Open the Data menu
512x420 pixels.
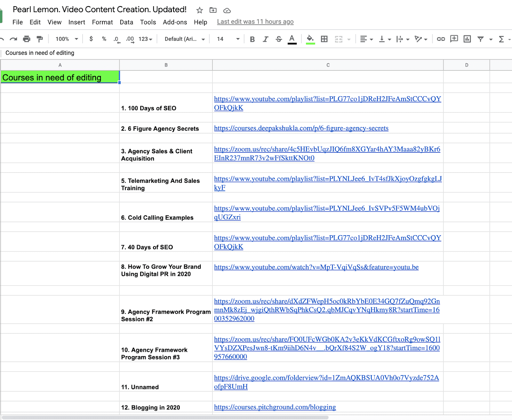126,22
